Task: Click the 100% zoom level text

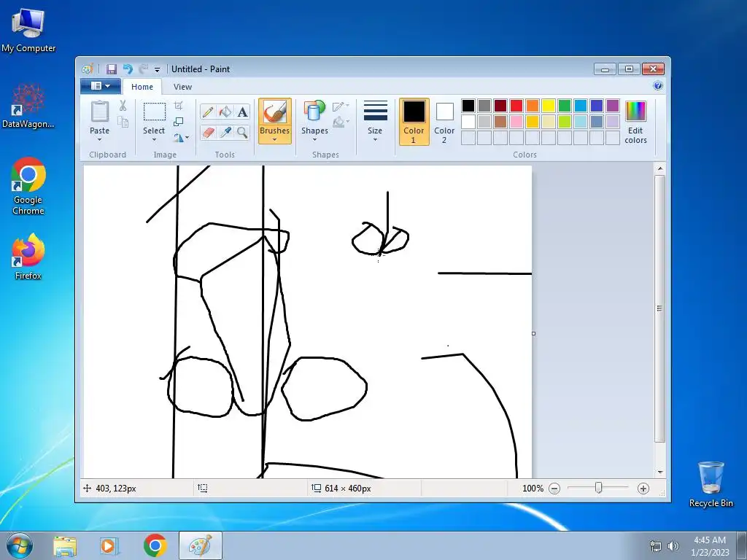Action: coord(533,489)
